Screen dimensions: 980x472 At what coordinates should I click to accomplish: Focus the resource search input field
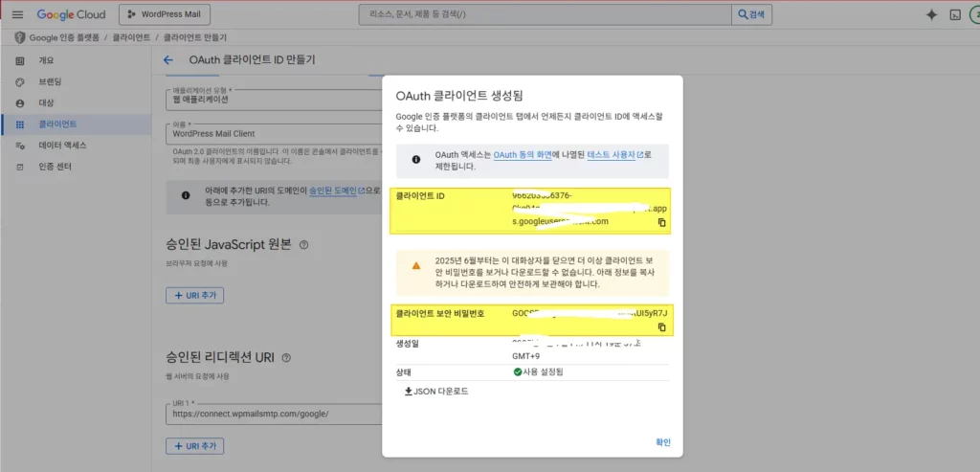click(545, 14)
